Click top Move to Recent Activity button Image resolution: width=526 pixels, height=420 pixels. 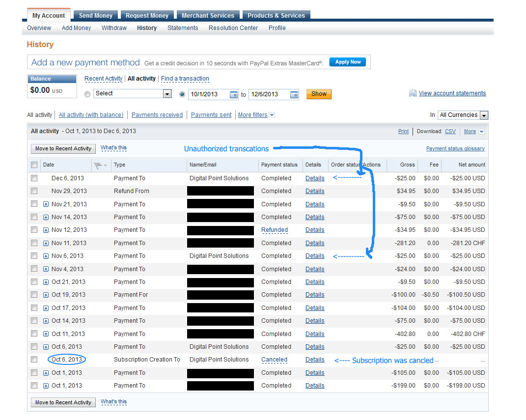[63, 149]
